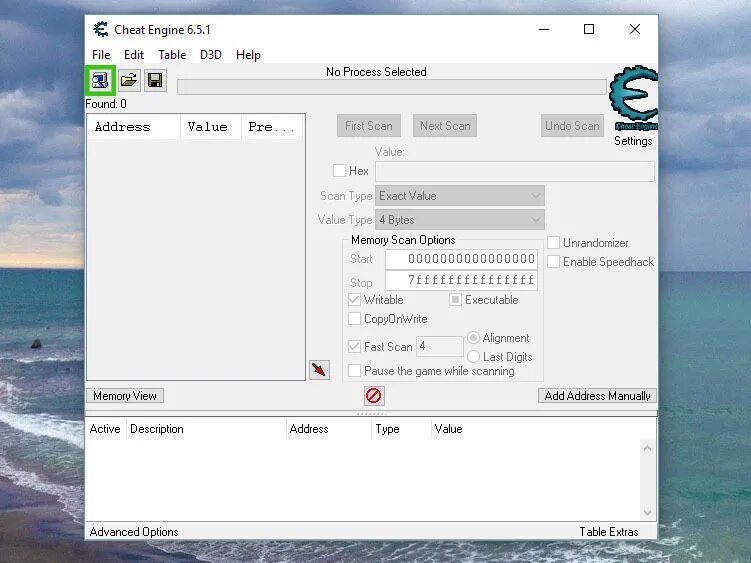Click the Next Scan button

pos(445,126)
